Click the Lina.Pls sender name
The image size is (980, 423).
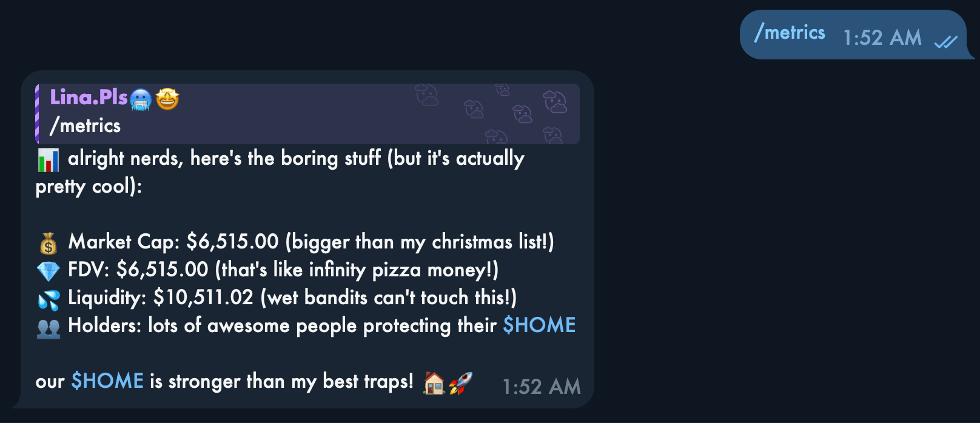pos(89,97)
